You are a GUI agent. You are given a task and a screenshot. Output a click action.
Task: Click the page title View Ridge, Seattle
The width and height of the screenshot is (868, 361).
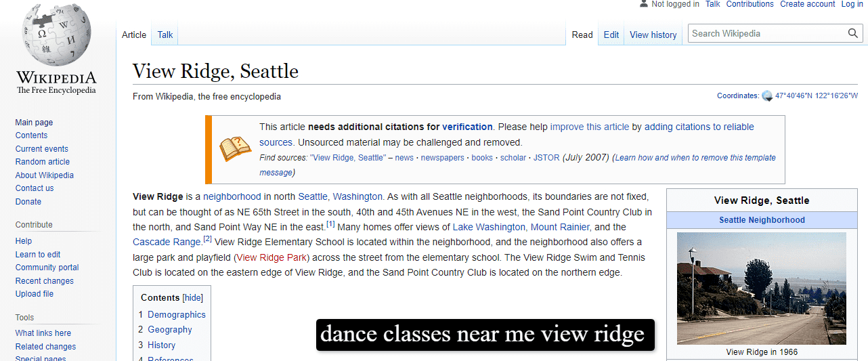click(215, 71)
